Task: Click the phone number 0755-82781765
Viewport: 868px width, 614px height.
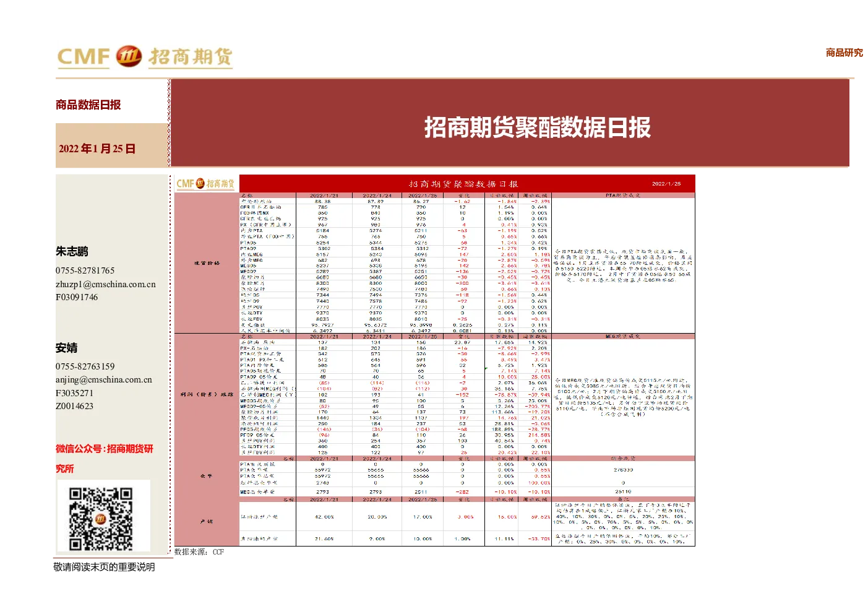Action: [x=85, y=270]
